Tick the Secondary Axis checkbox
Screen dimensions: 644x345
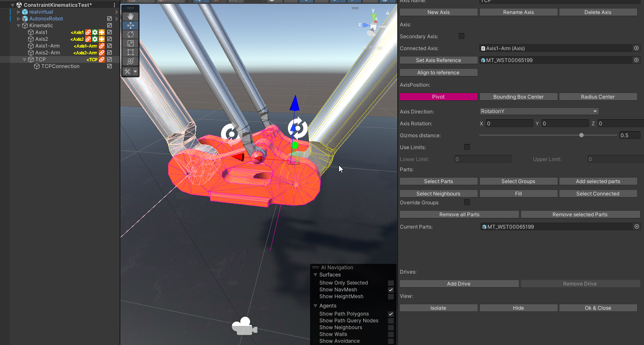[462, 36]
